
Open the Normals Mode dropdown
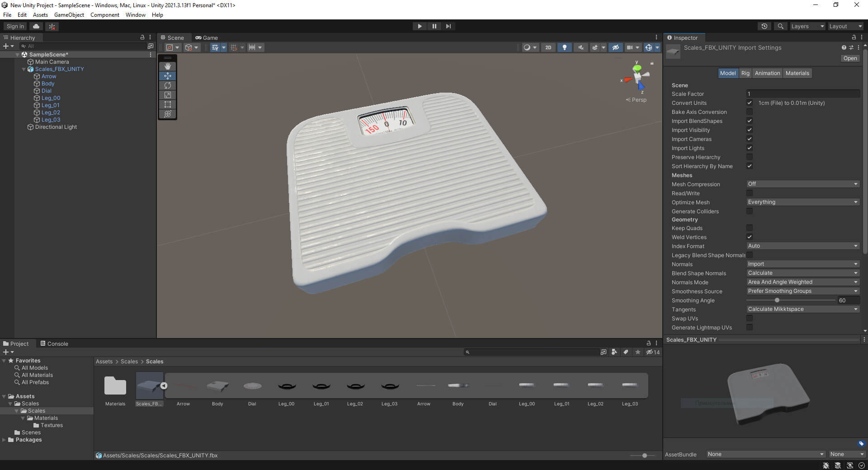click(x=802, y=282)
